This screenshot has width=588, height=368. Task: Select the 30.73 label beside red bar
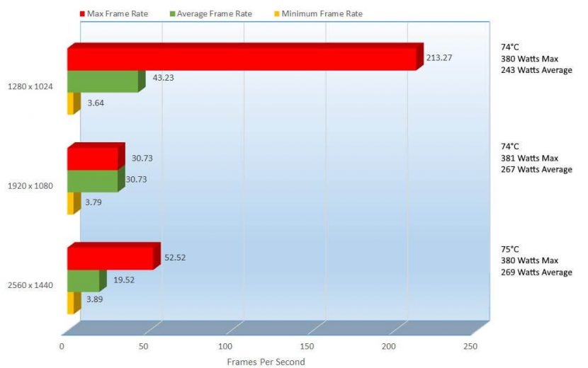click(142, 158)
